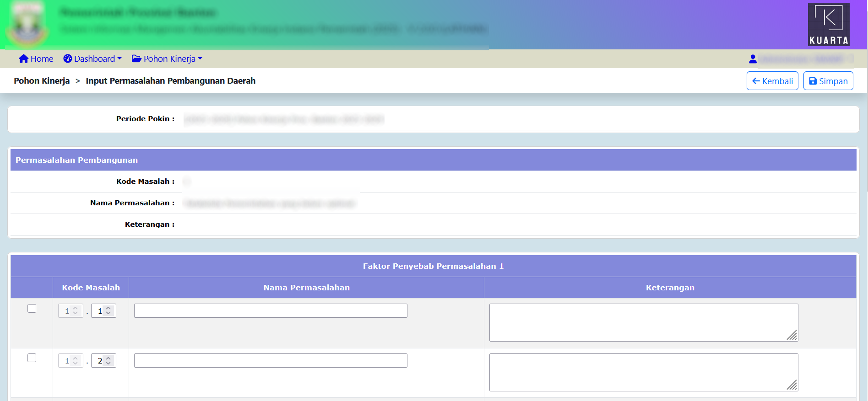Screen dimensions: 868x401
Task: Click the Home house icon
Action: pos(23,59)
